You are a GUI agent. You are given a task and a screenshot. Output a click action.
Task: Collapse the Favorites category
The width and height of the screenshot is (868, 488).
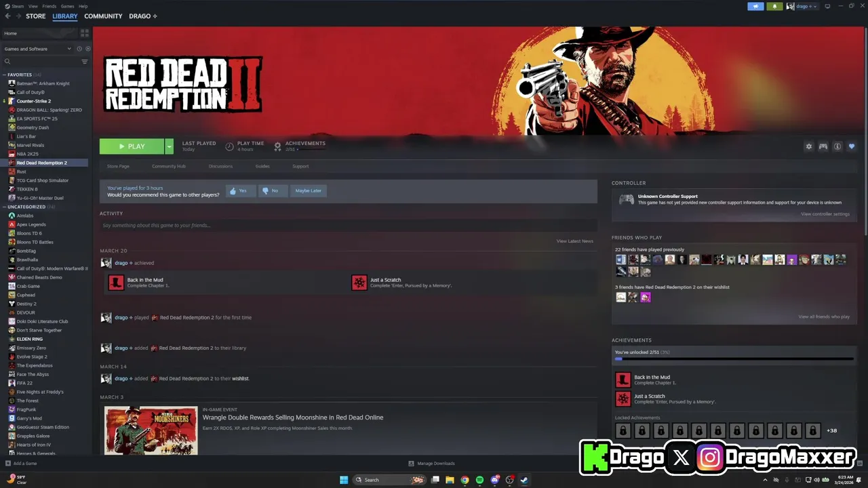click(4, 75)
